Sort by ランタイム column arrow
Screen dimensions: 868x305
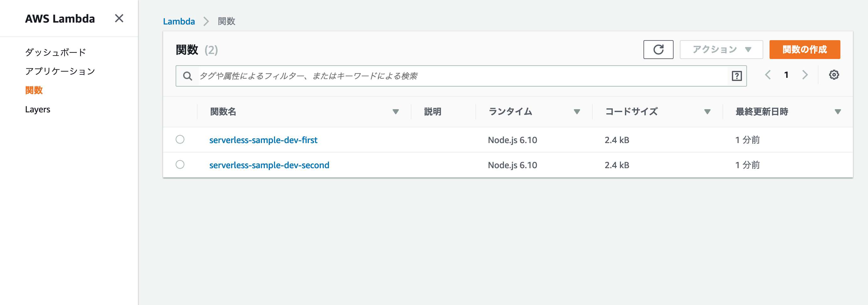(x=577, y=112)
